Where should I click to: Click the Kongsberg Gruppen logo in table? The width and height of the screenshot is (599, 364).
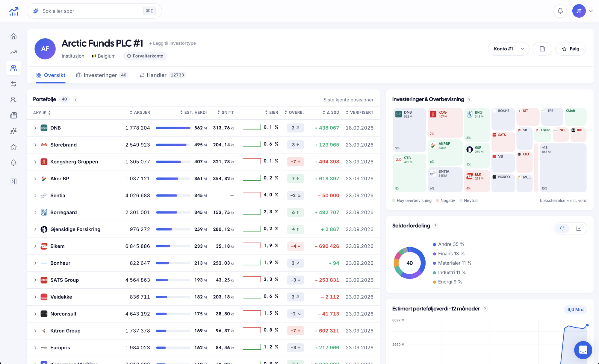[x=44, y=162]
